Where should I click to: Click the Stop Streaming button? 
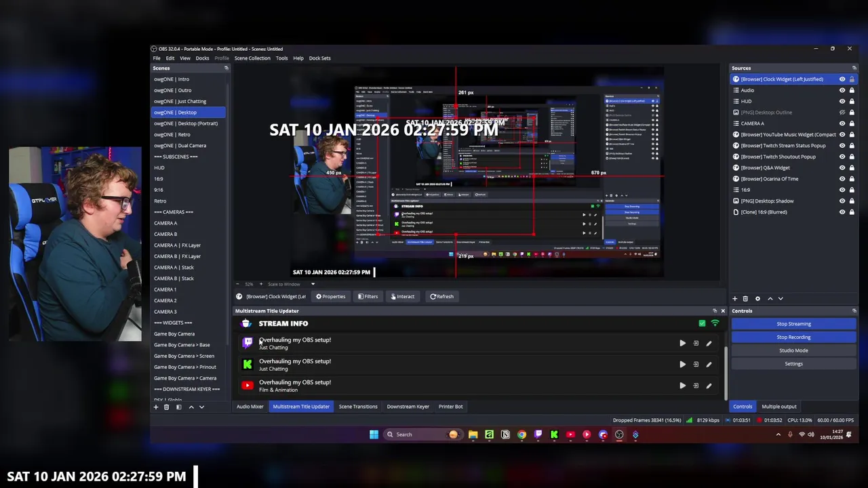tap(793, 324)
